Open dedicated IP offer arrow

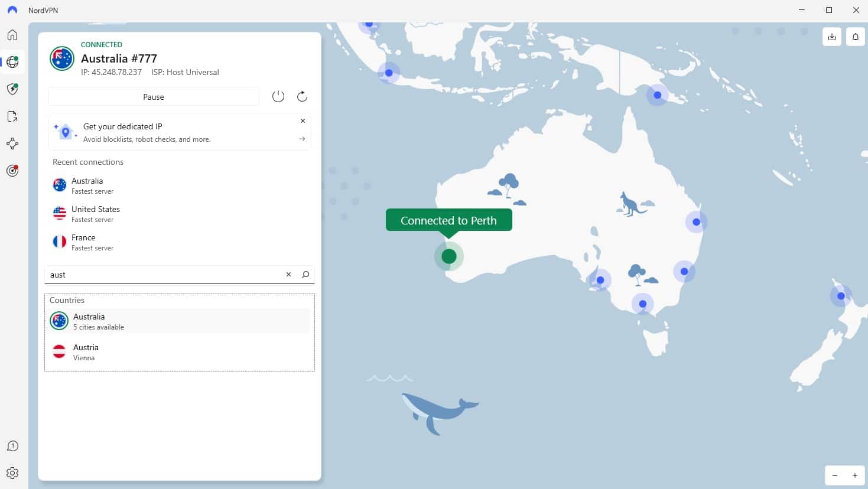302,139
